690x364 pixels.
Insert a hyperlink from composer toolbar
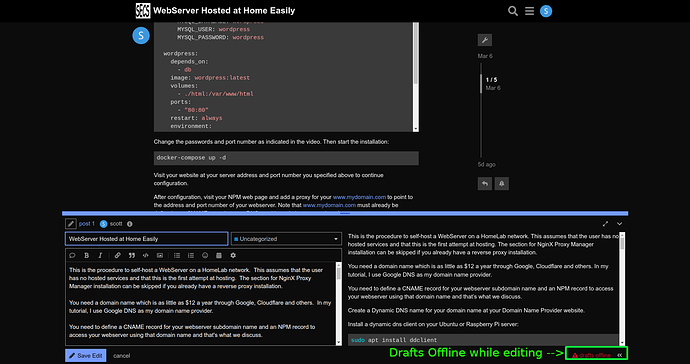[x=117, y=255]
